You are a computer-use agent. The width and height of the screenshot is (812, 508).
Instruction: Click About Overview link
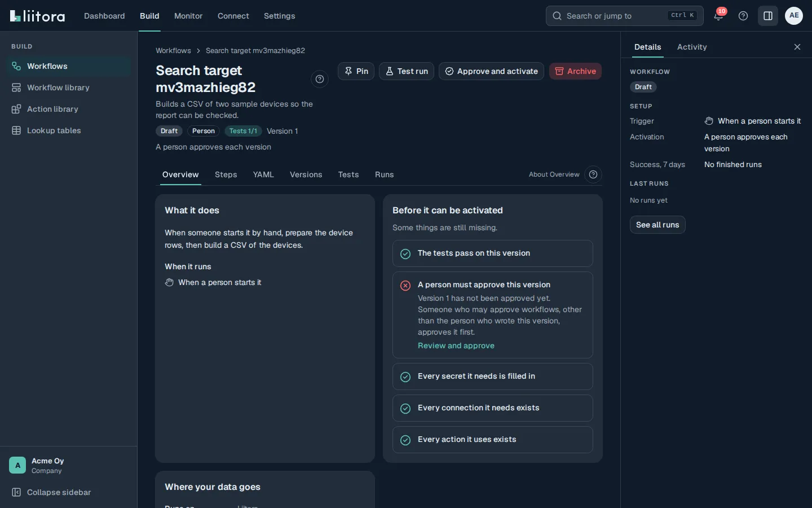click(554, 174)
